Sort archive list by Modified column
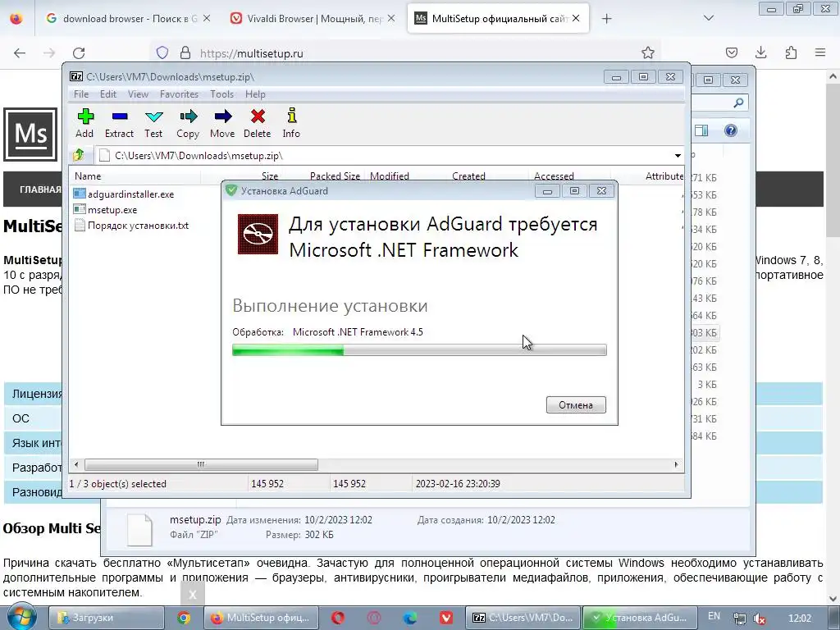Viewport: 840px width, 630px height. tap(390, 176)
